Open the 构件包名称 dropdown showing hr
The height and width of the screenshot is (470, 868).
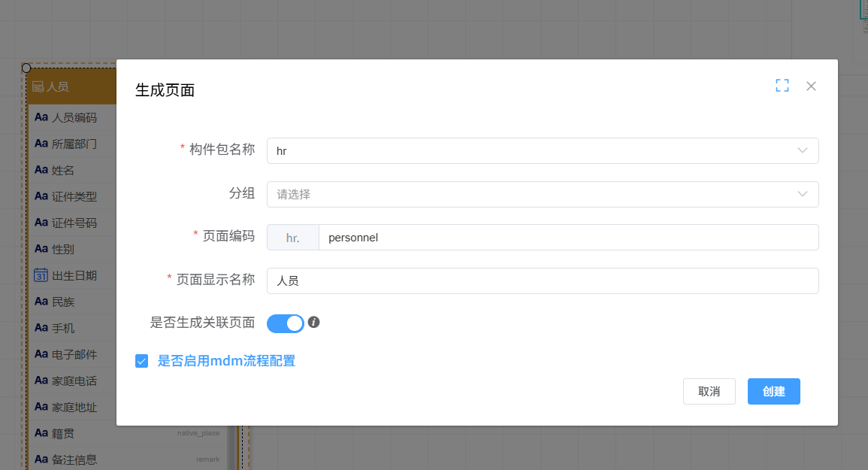(x=543, y=150)
